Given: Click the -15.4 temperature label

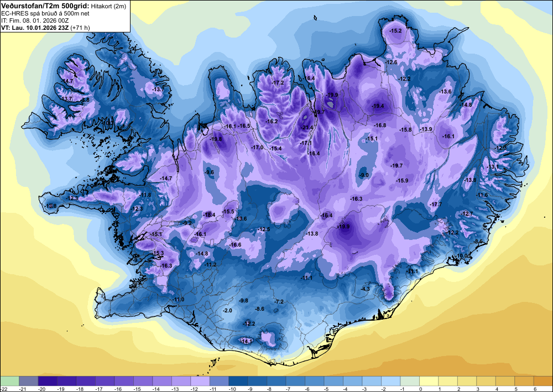Looking at the screenshot, I should (x=275, y=148).
